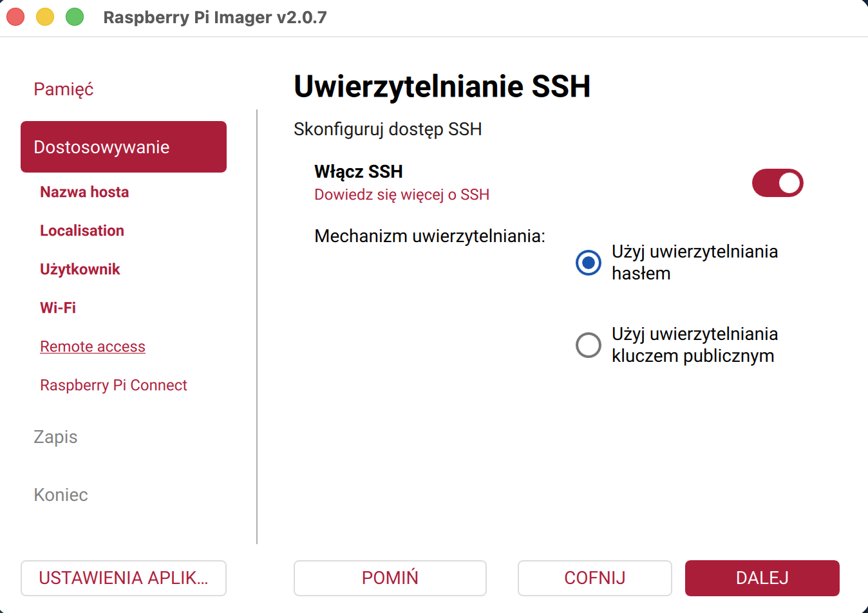This screenshot has height=613, width=868.
Task: Open USTAWIENIA APLIK... settings button
Action: pos(123,578)
